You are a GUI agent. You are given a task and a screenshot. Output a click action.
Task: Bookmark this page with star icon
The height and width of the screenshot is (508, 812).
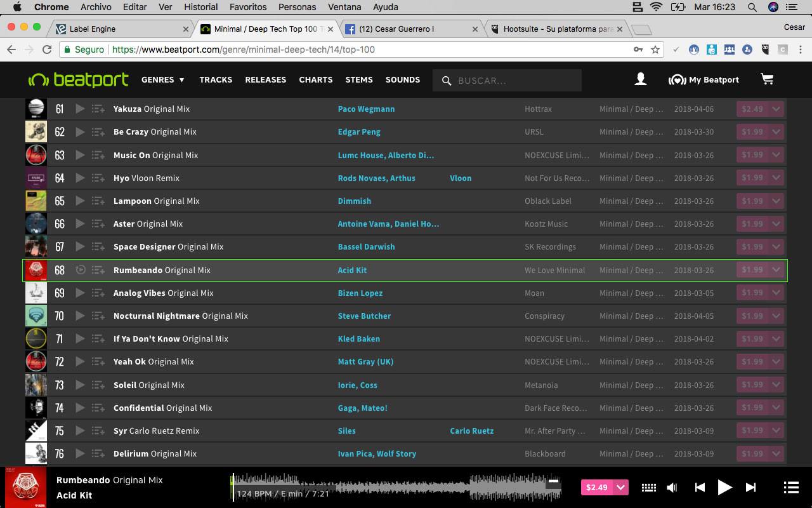tap(655, 50)
